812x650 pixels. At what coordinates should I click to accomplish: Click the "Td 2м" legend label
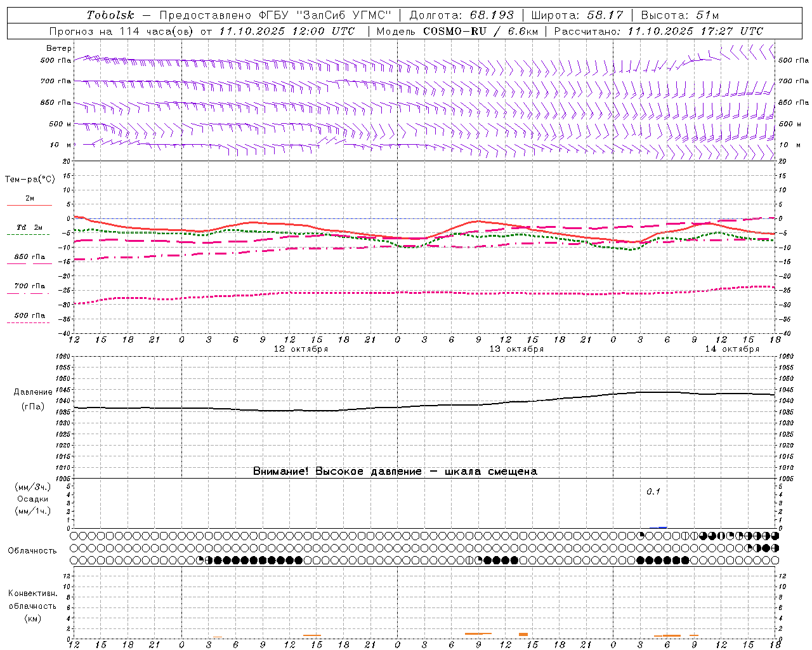[x=29, y=227]
